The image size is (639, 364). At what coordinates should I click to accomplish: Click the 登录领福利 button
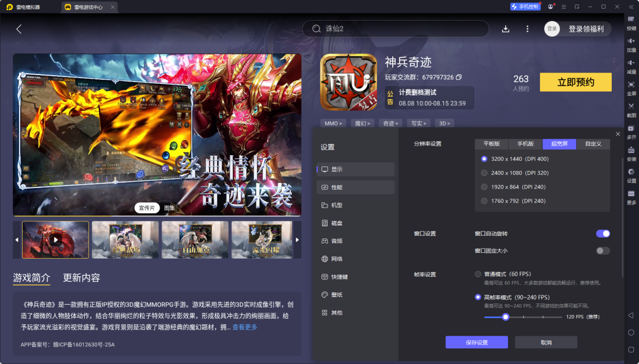click(x=586, y=29)
